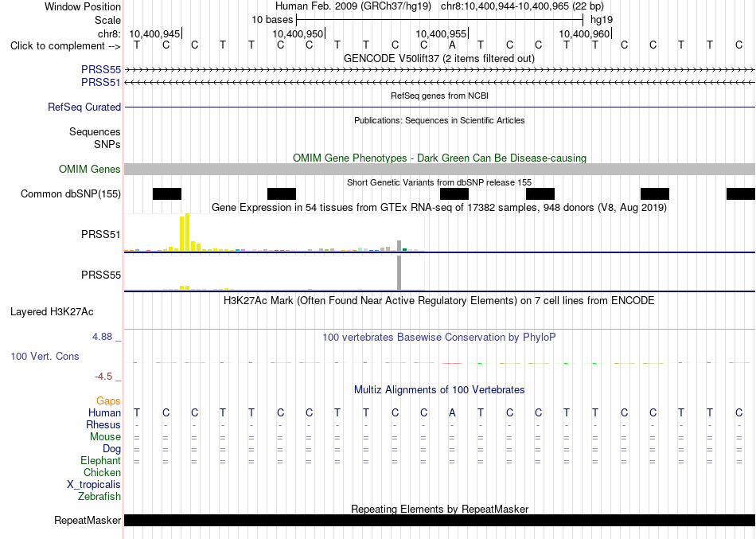756x539 pixels.
Task: Click the chr8:10,400,944-10,400,965 (22 bp) position text
Action: 522,6
